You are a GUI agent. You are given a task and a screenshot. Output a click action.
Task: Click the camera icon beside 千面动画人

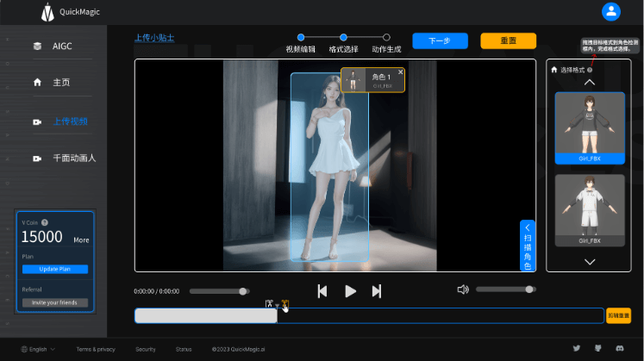click(x=37, y=159)
